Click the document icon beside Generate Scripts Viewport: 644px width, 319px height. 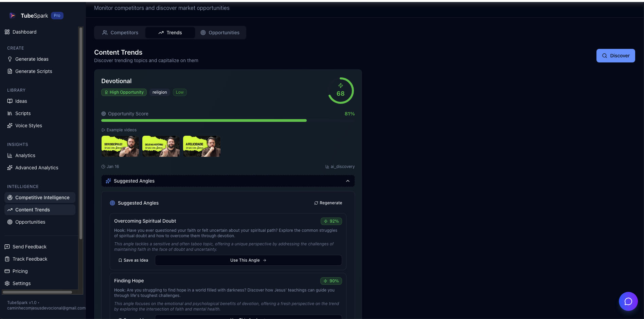(10, 71)
